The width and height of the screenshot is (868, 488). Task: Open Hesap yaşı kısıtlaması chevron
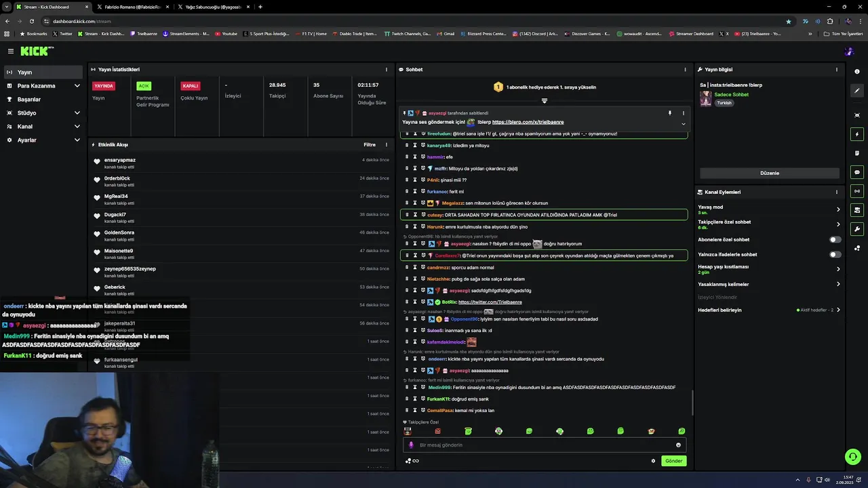tap(838, 269)
